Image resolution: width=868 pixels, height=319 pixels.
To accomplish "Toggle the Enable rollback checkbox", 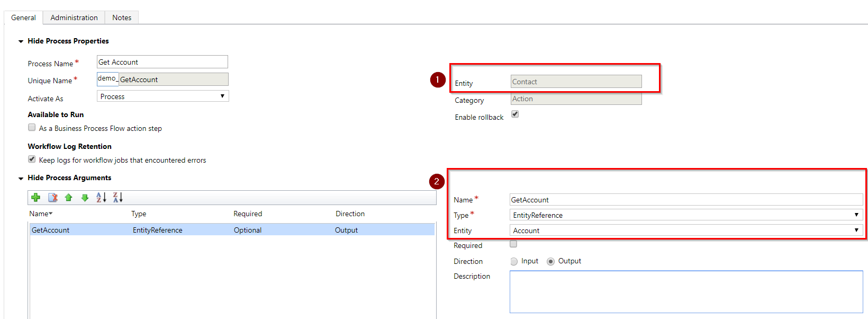I will tap(515, 114).
